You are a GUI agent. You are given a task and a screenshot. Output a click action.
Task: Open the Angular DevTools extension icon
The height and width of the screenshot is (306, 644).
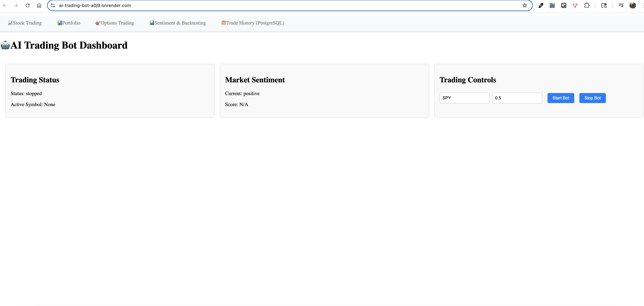click(575, 5)
